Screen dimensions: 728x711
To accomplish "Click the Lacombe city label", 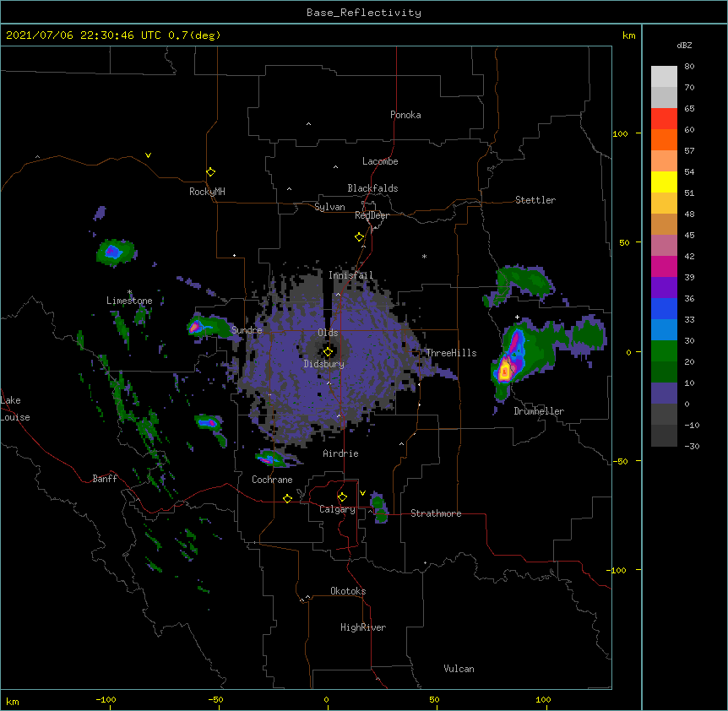I will point(380,161).
